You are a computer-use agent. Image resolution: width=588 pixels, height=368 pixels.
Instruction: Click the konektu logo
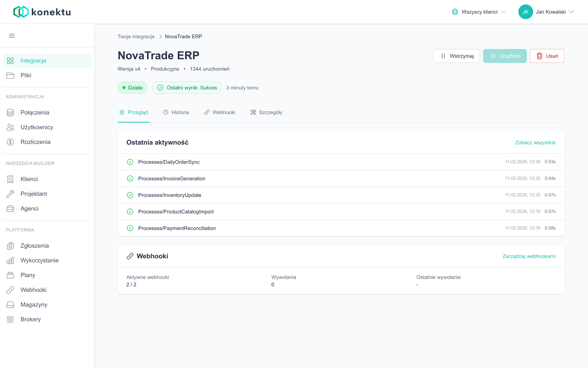(x=42, y=12)
